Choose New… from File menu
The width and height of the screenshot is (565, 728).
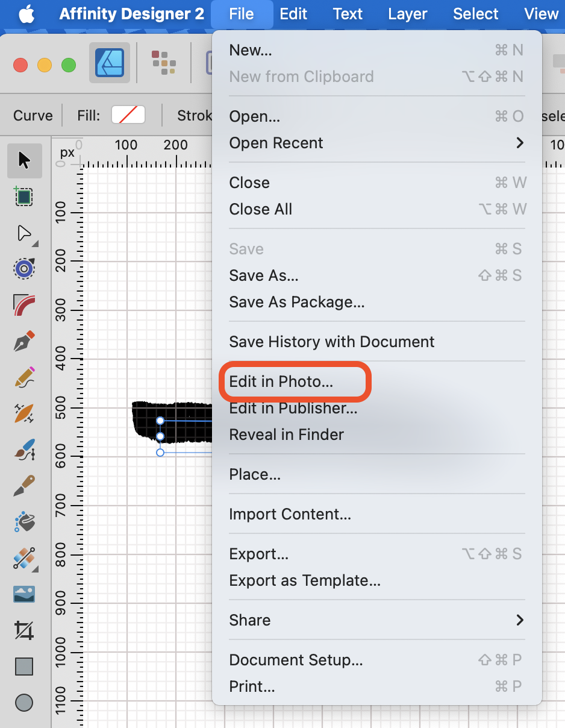377,50
